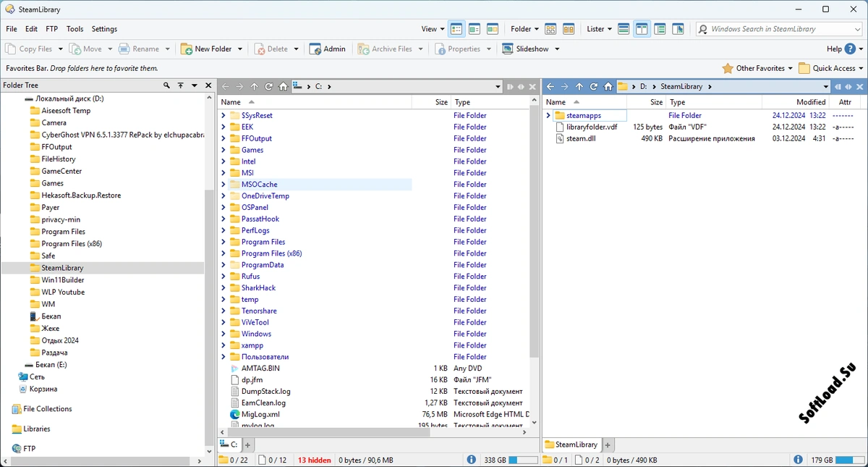
Task: Go up one level in C: pane
Action: [x=255, y=86]
